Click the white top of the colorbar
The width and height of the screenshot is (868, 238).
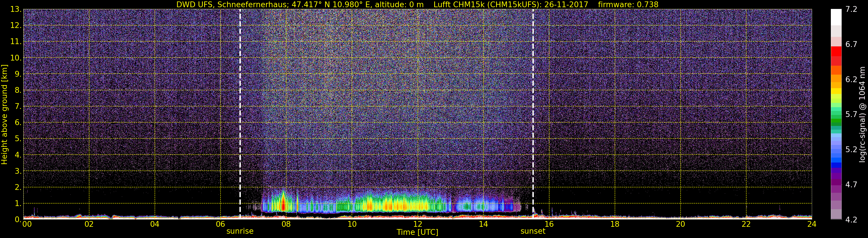[x=836, y=17]
